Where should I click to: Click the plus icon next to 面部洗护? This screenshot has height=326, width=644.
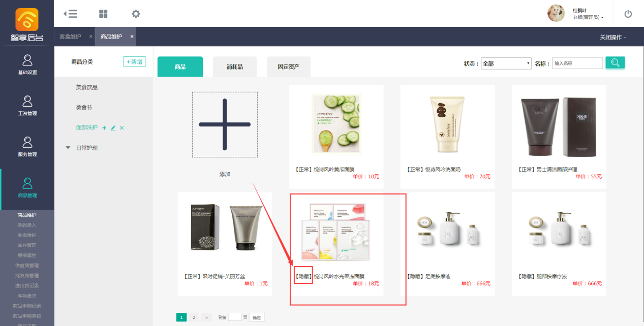pos(104,128)
